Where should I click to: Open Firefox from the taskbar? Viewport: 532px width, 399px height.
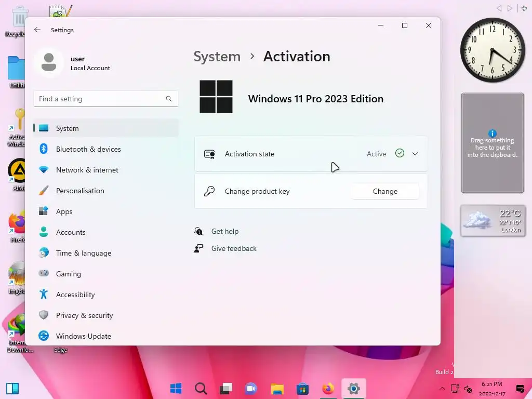pos(328,389)
